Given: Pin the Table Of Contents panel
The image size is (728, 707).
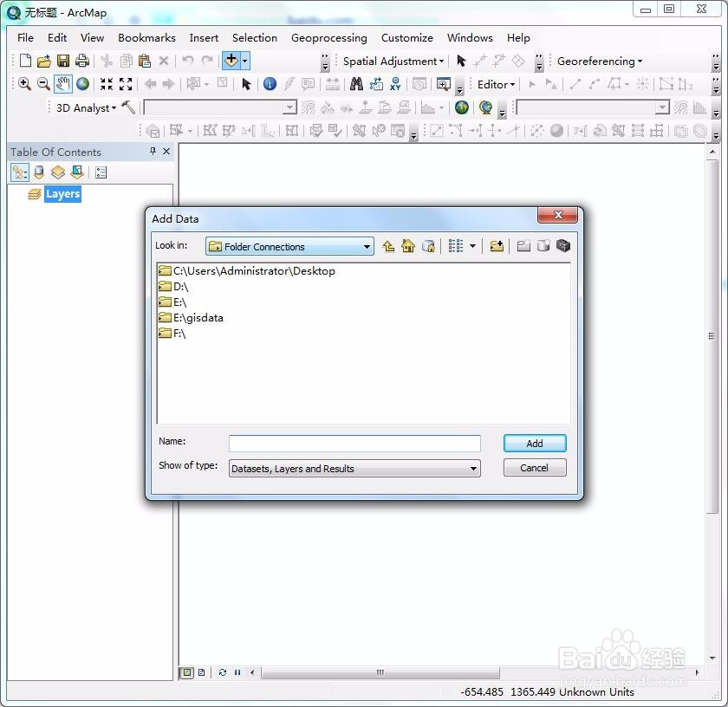Looking at the screenshot, I should point(153,151).
